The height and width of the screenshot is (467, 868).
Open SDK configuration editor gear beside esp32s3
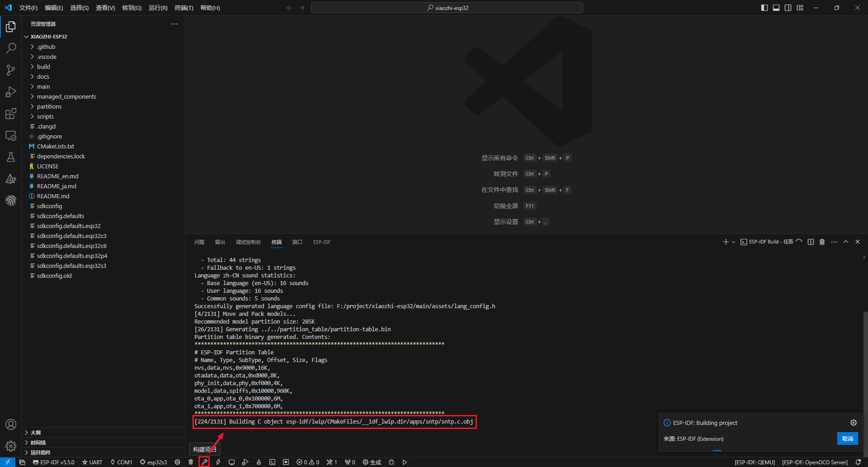click(x=177, y=462)
